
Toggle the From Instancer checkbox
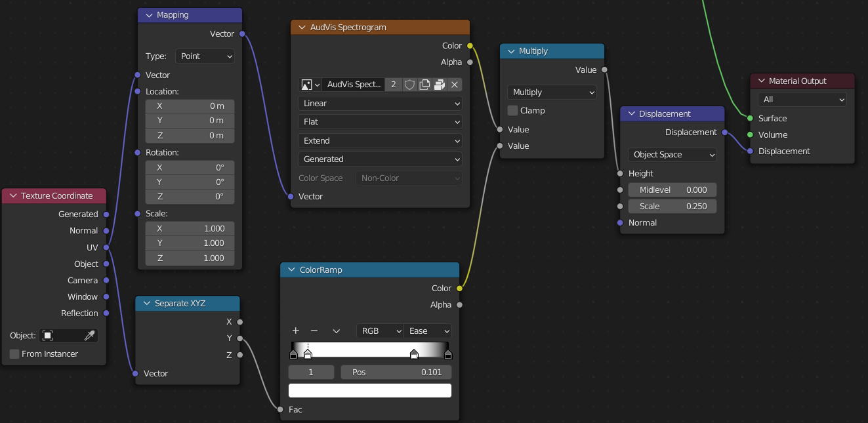tap(15, 354)
